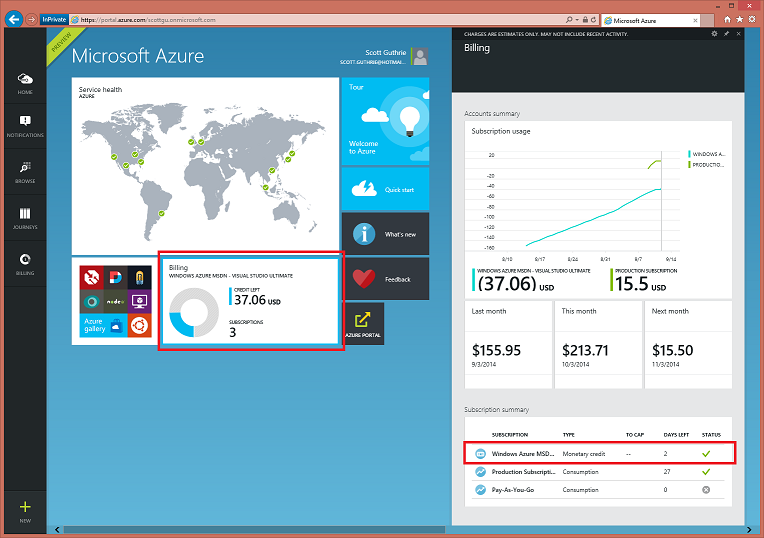Open the Home hub in sidebar
Viewport: 764px width, 538px height.
pyautogui.click(x=25, y=83)
